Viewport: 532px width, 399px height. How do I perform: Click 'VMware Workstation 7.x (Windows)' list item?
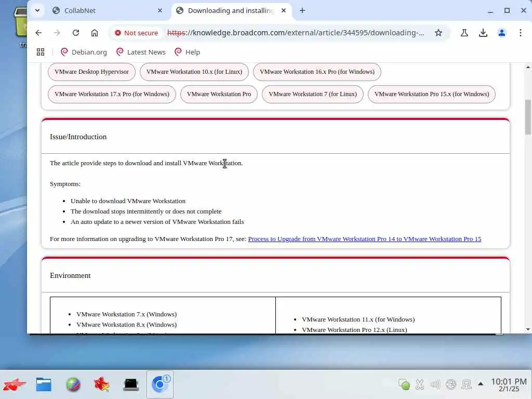point(127,314)
